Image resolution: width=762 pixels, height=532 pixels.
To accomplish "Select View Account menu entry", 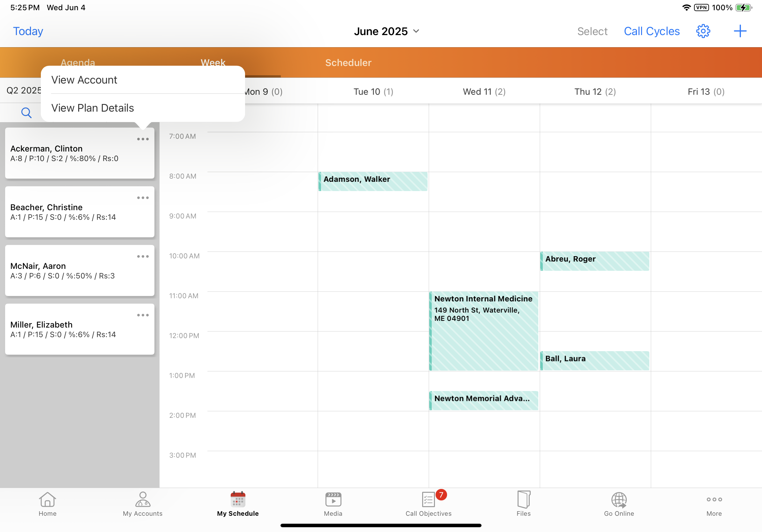I will (84, 80).
